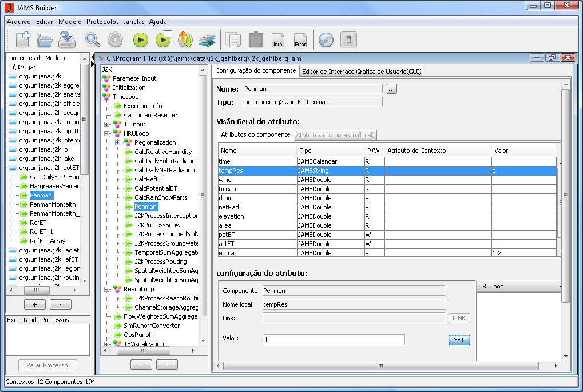Collapse the HRULoop tree node
The height and width of the screenshot is (392, 583).
107,133
